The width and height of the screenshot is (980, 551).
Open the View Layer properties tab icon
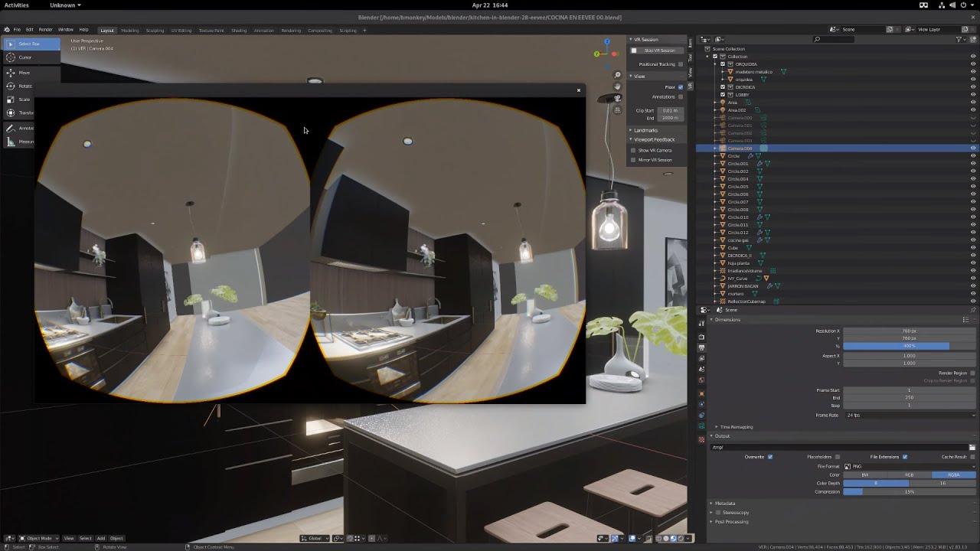(701, 358)
